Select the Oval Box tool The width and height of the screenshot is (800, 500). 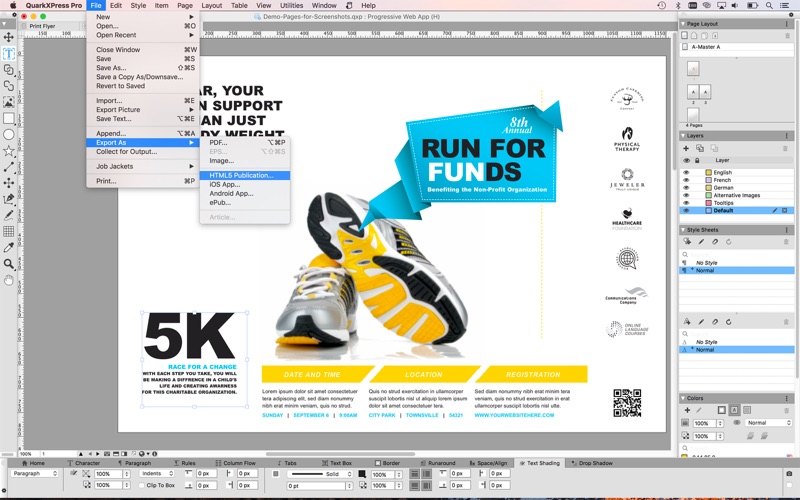9,134
